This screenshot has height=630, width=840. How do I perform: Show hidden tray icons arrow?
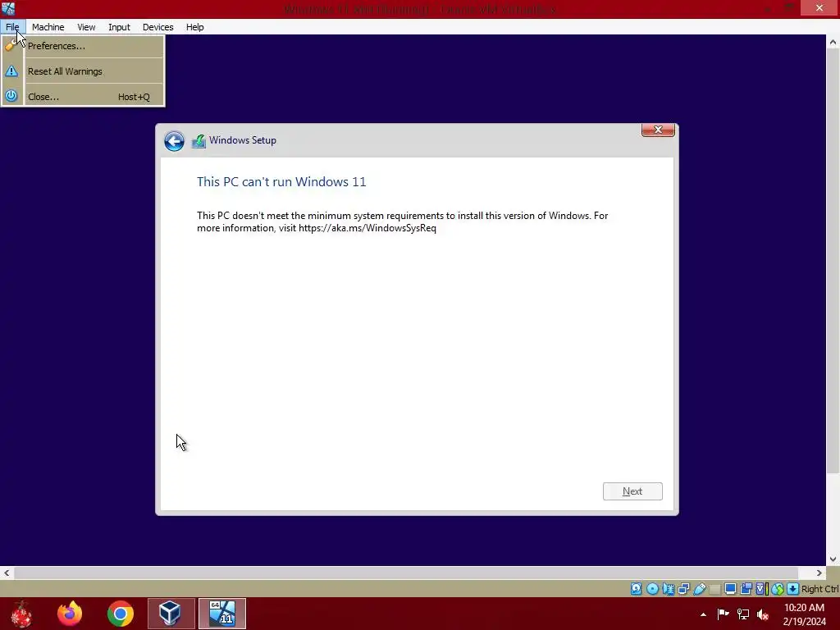pyautogui.click(x=703, y=614)
